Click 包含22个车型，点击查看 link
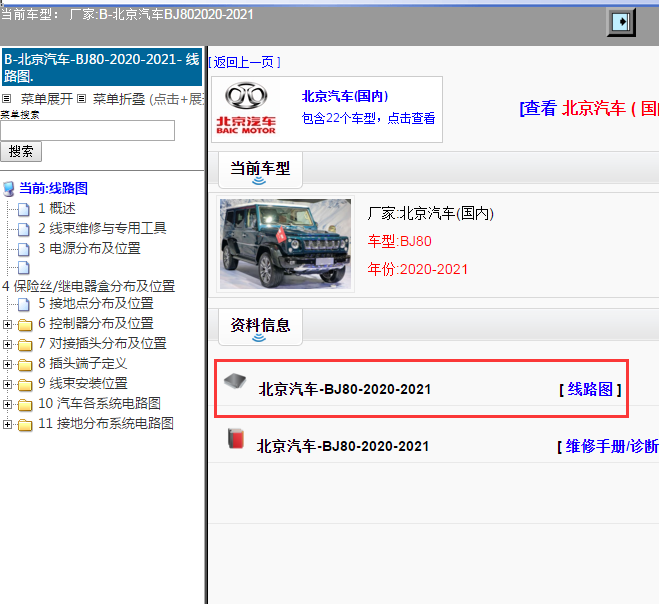The image size is (659, 604). 369,118
